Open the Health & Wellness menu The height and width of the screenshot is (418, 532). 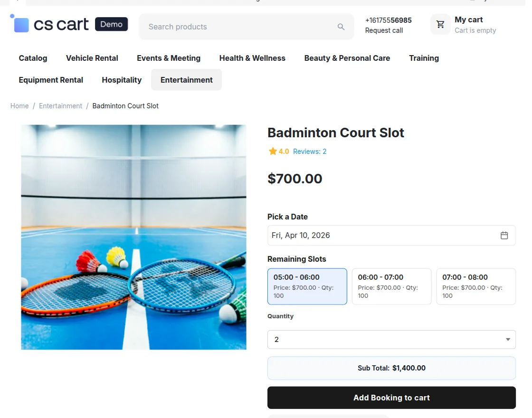pos(252,58)
